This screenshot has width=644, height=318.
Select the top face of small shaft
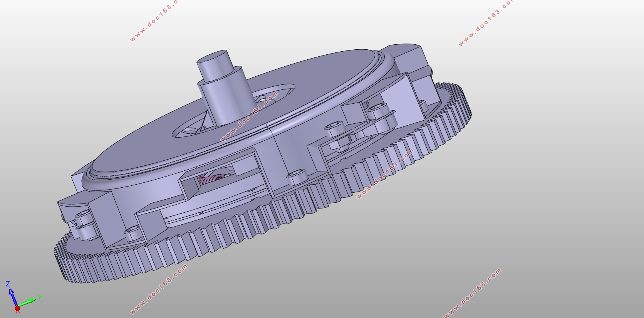pos(212,58)
